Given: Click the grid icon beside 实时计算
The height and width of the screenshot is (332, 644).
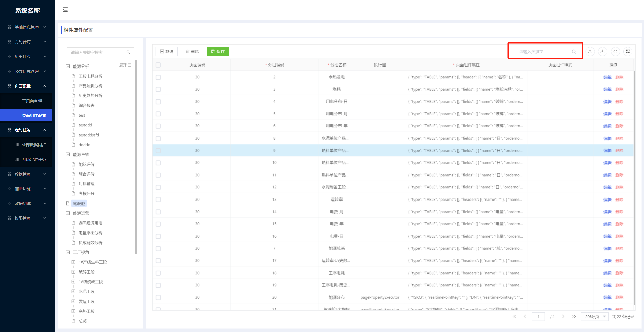Looking at the screenshot, I should tap(10, 42).
